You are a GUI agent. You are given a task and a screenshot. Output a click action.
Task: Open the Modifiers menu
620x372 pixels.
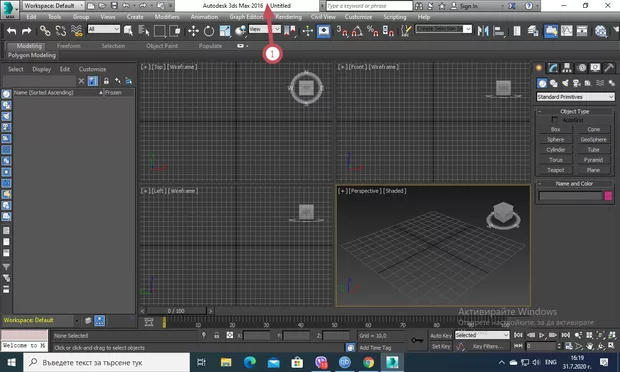point(167,17)
